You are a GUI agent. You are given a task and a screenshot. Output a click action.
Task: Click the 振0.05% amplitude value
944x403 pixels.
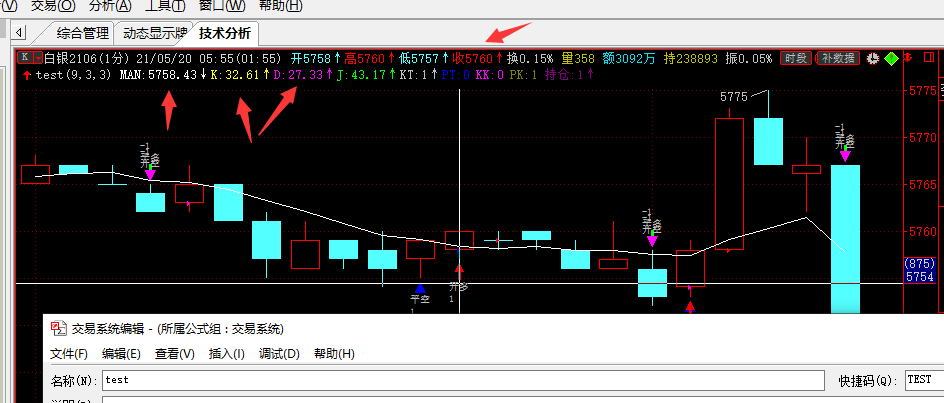749,58
